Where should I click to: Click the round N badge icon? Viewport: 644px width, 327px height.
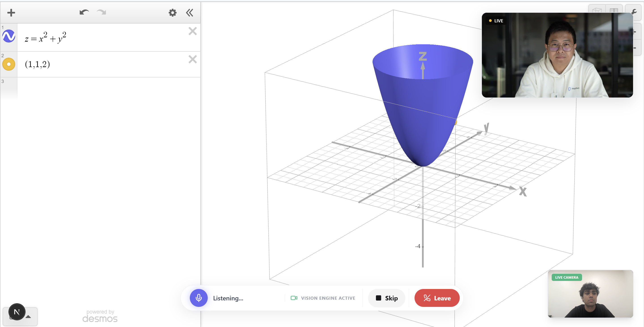point(17,312)
